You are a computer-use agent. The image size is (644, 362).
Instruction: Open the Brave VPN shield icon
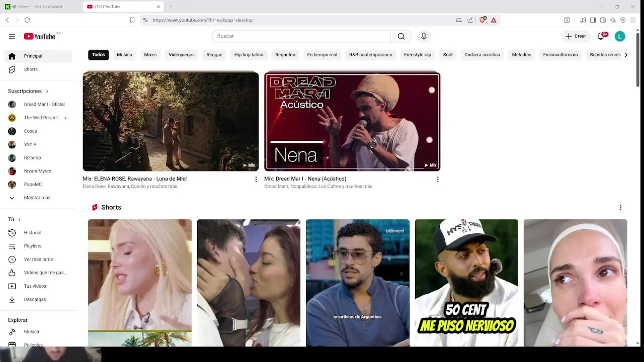click(623, 20)
